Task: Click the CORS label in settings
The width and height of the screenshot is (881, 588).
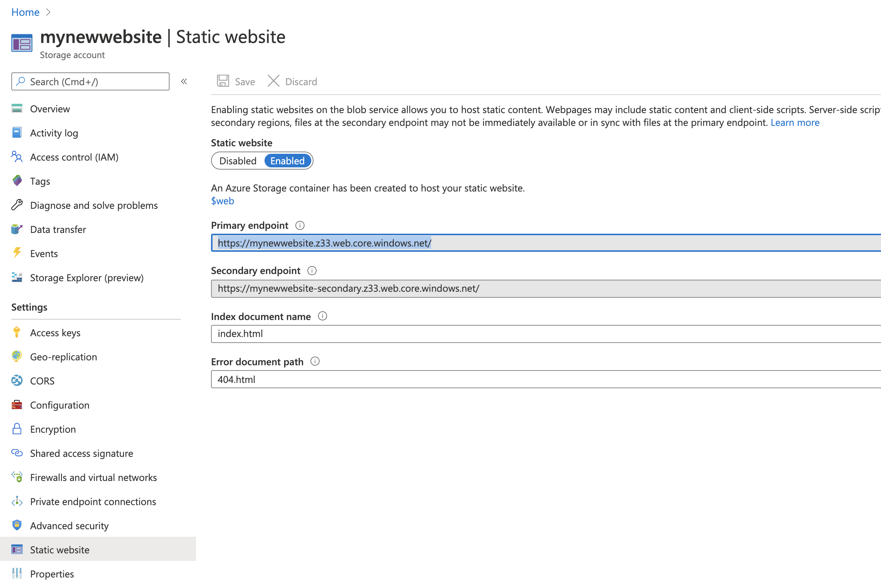Action: tap(42, 381)
